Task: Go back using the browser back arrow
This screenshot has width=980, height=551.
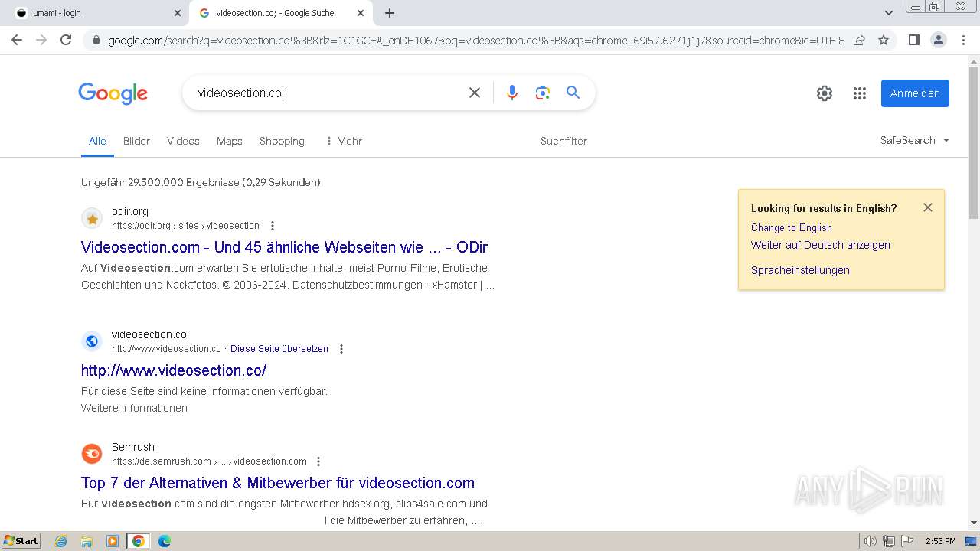Action: [x=17, y=40]
